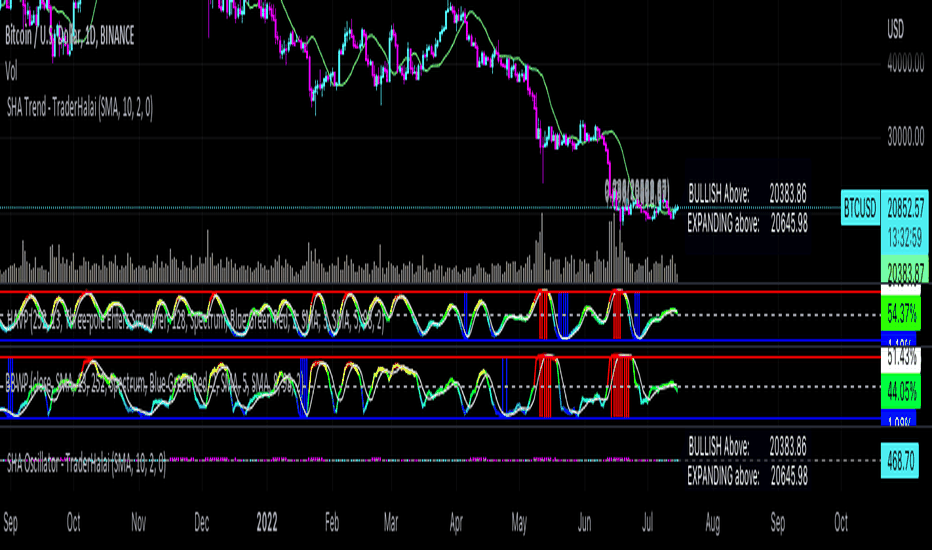Open the USD currency label on the price axis
This screenshot has height=550, width=932.
(895, 29)
